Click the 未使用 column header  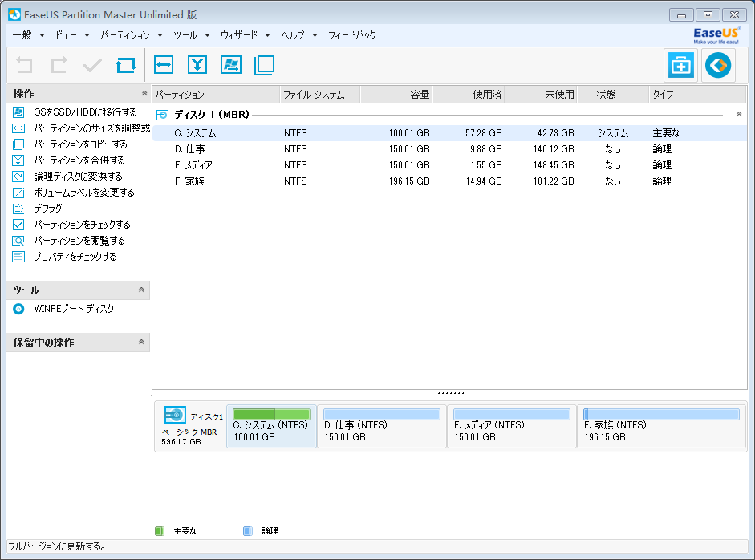point(542,95)
